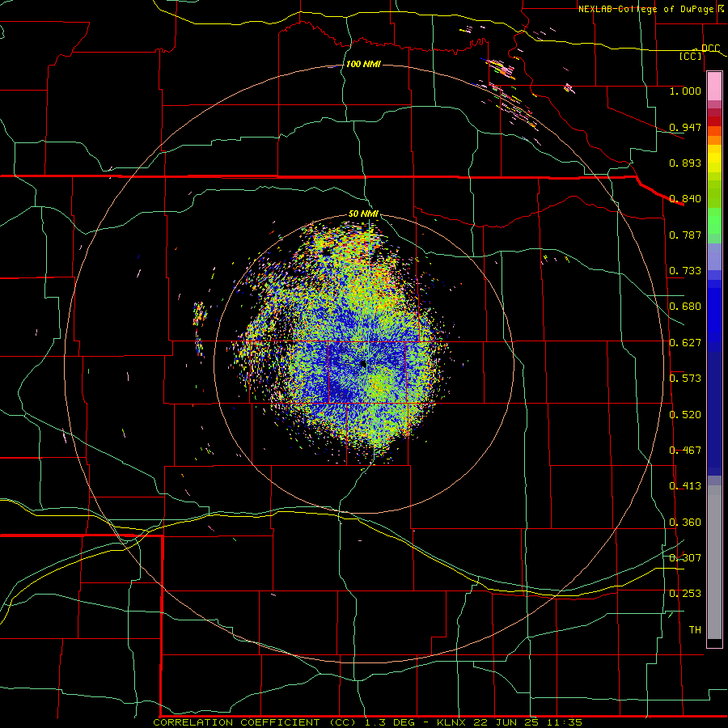Click the 0.253 scale value
This screenshot has width=728, height=728.
tap(685, 594)
